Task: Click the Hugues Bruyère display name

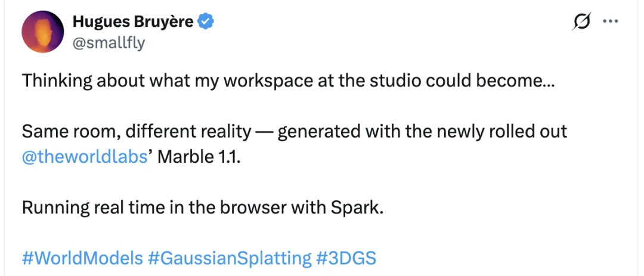Action: pyautogui.click(x=132, y=23)
